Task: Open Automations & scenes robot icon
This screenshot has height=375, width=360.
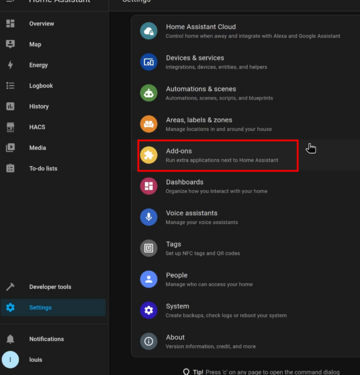Action: pos(149,93)
